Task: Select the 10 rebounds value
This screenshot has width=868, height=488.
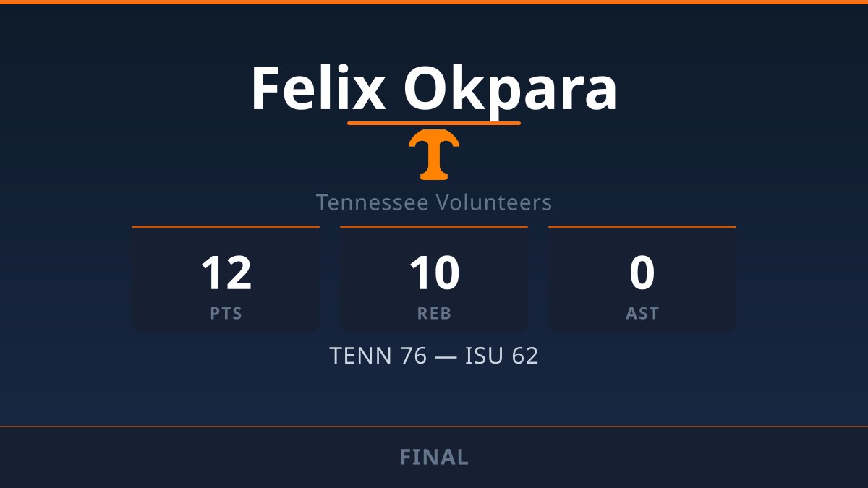Action: coord(434,273)
